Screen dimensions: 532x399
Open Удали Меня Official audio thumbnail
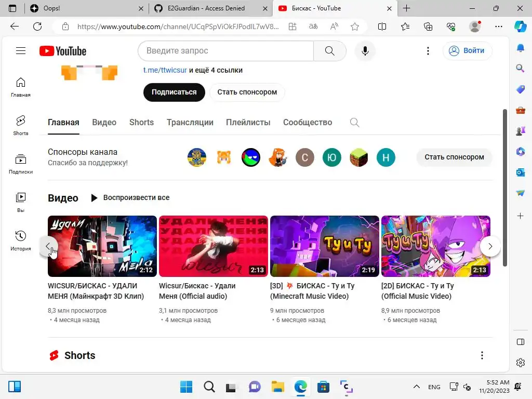coord(214,246)
